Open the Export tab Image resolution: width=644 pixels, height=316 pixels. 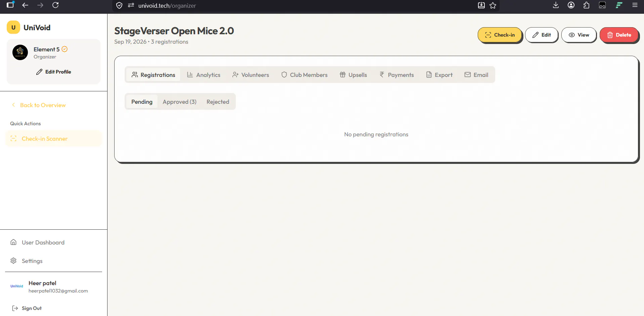pos(439,75)
